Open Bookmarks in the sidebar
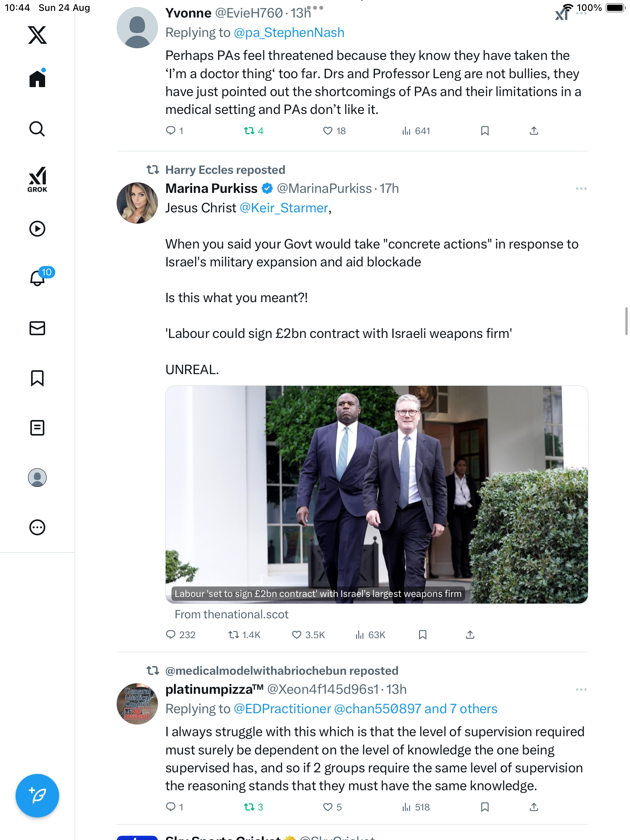630x840 pixels. (37, 378)
